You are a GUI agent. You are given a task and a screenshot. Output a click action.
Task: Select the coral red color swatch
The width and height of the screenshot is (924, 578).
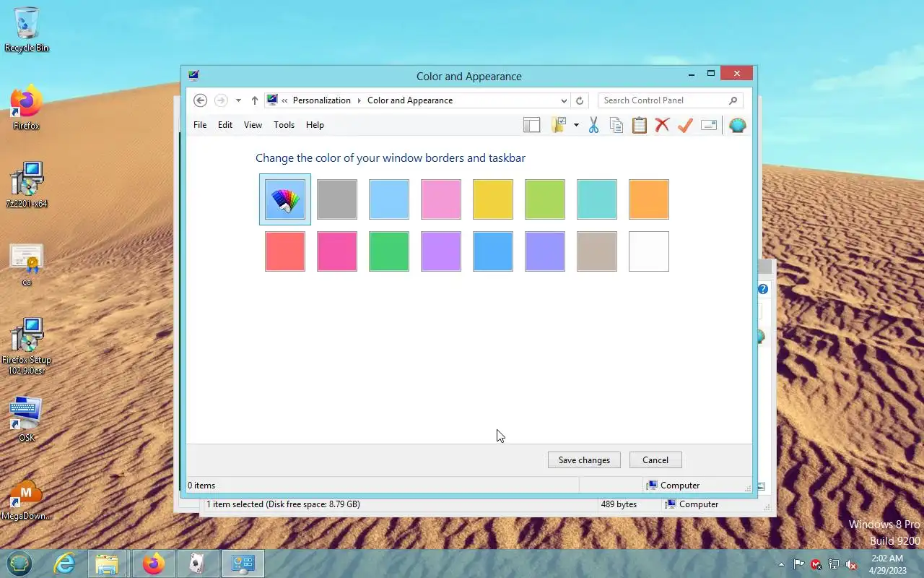pos(285,251)
